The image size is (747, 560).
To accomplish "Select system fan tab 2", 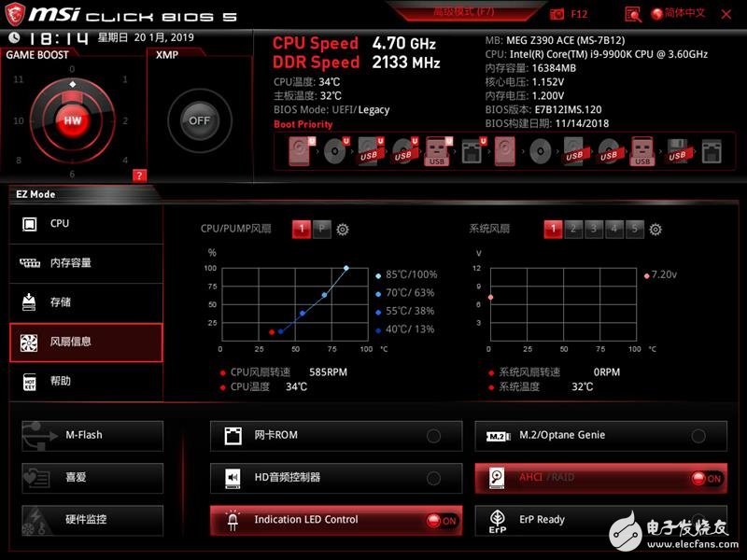I will (573, 229).
